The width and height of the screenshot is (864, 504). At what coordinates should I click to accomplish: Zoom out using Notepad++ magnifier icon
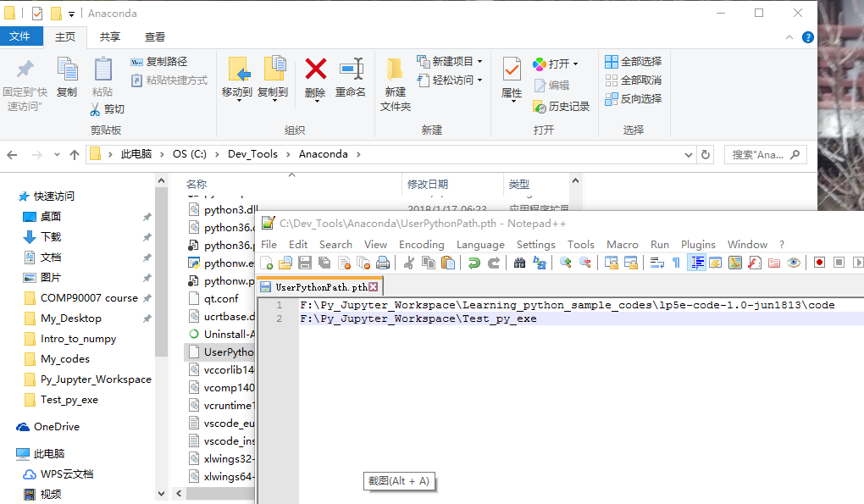point(585,263)
